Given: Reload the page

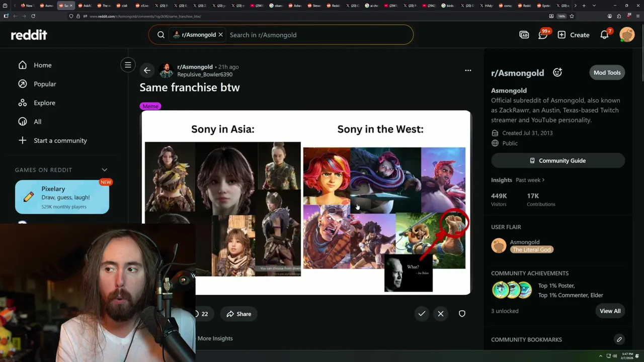Looking at the screenshot, I should [x=33, y=16].
